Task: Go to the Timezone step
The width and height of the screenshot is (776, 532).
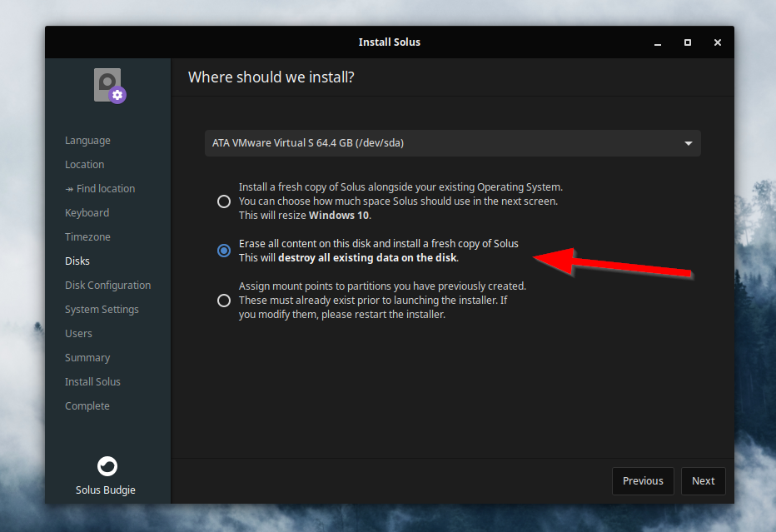Action: pyautogui.click(x=87, y=236)
